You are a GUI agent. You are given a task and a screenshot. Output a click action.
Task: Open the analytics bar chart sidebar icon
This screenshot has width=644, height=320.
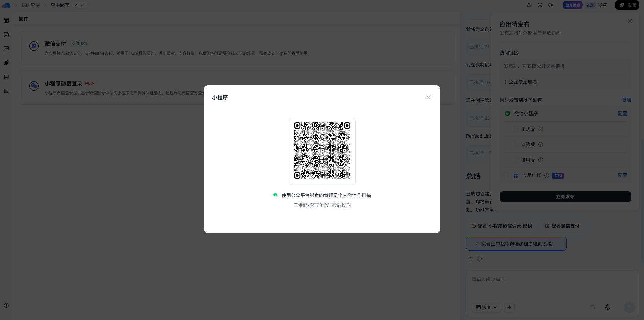pos(6,91)
